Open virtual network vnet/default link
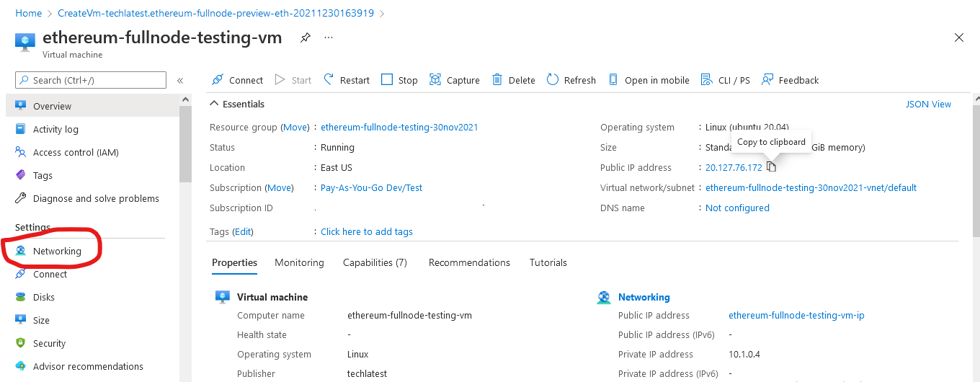The width and height of the screenshot is (980, 382). (811, 187)
